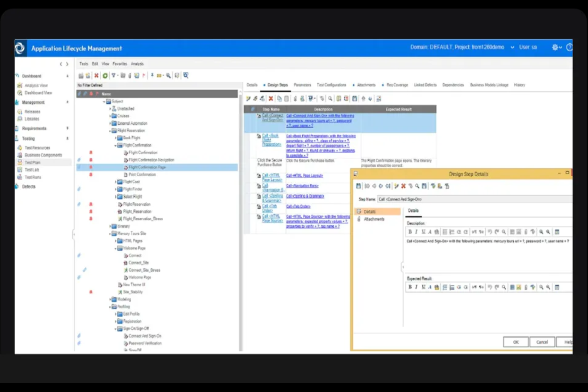Screen dimensions: 588x392
Task: Open the search tool in the Design Steps toolbar
Action: click(330, 98)
